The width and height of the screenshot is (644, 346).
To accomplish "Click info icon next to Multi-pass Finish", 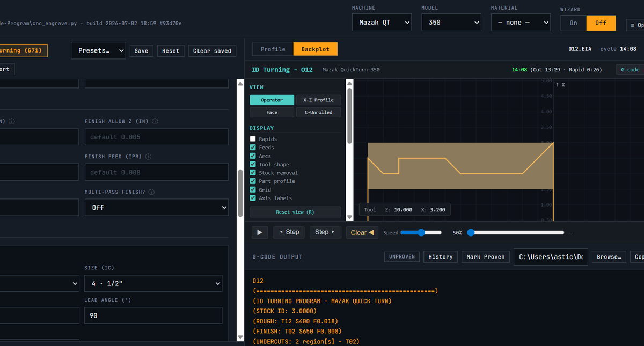I will (152, 192).
